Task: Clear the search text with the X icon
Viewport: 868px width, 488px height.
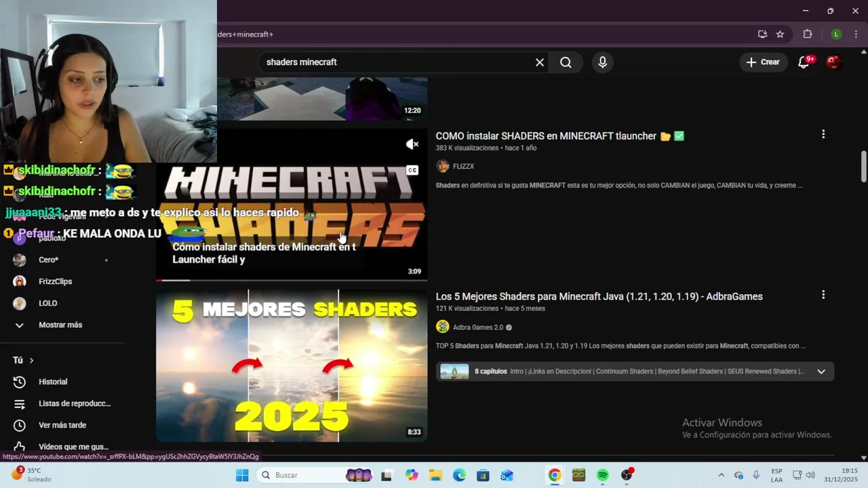Action: click(540, 62)
